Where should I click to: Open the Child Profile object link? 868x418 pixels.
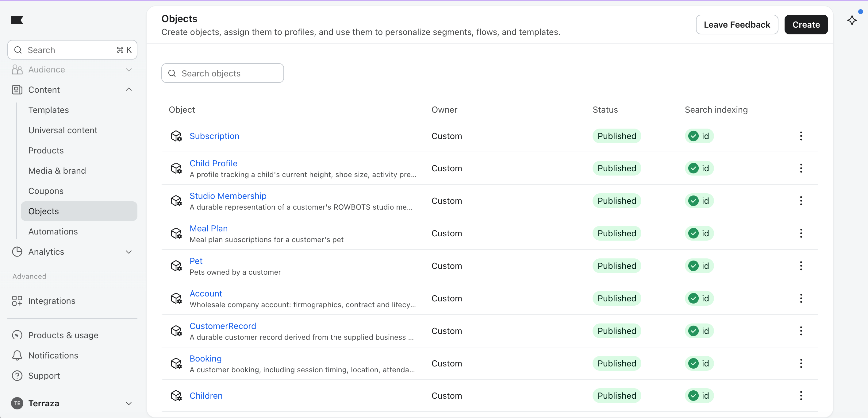213,164
